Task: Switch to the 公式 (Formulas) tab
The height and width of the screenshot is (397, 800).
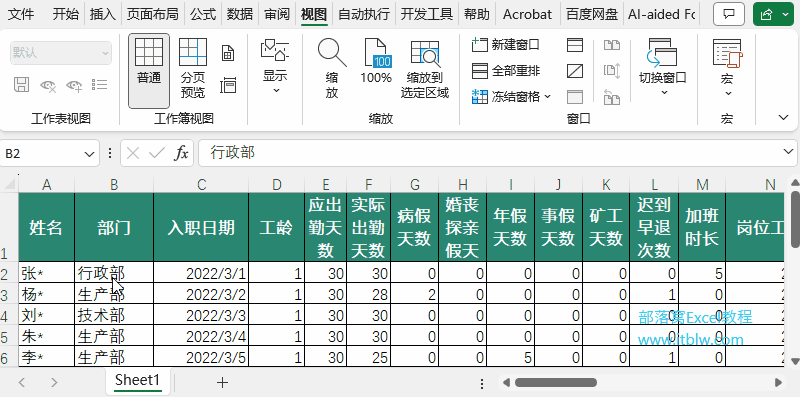Action: [x=203, y=14]
